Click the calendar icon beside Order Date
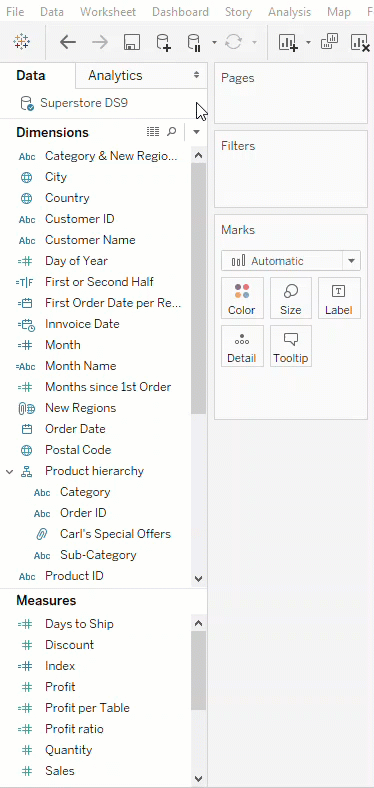Screen dimensions: 374x788 (27, 429)
